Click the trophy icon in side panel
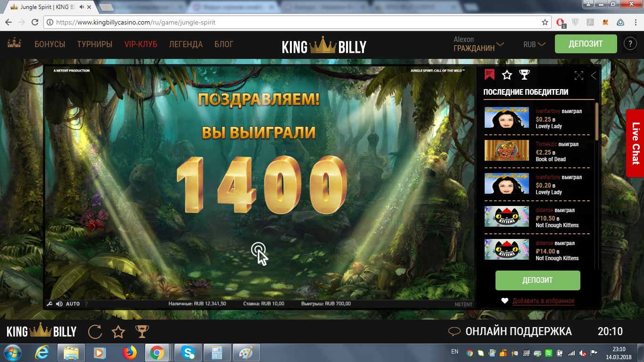 pos(524,75)
